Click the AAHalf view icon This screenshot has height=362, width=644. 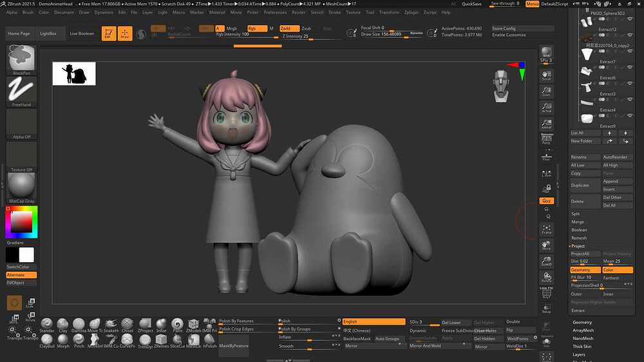pos(546,124)
